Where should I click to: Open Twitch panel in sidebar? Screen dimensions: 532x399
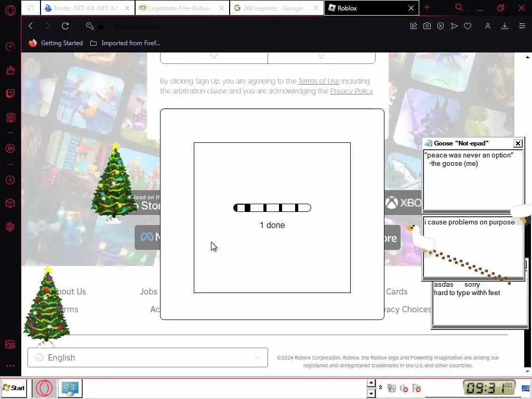pyautogui.click(x=10, y=94)
